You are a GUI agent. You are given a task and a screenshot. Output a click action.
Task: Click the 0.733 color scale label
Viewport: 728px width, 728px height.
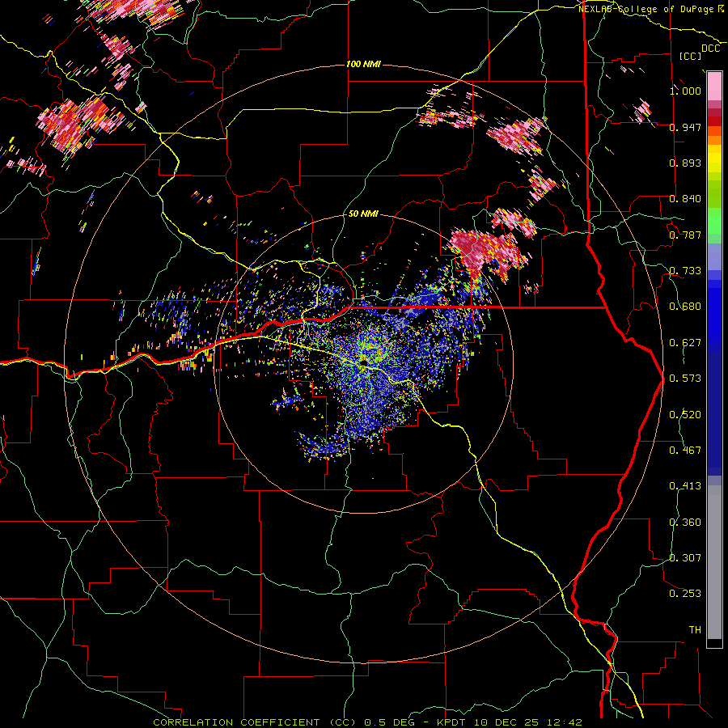[685, 271]
